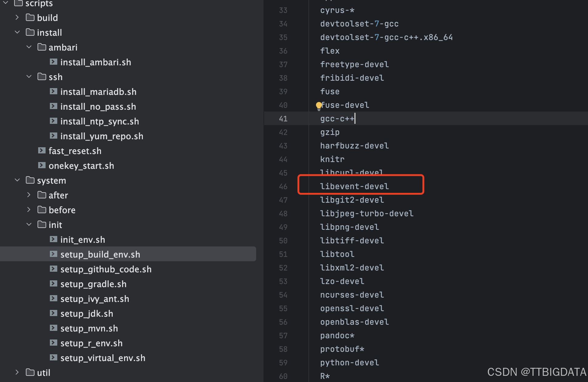This screenshot has height=382, width=588.
Task: Click the lzo-devel line in the editor
Action: point(342,281)
